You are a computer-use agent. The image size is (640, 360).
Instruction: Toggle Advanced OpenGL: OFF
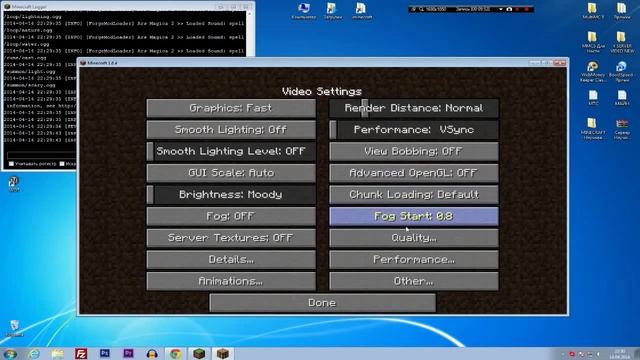tap(413, 173)
